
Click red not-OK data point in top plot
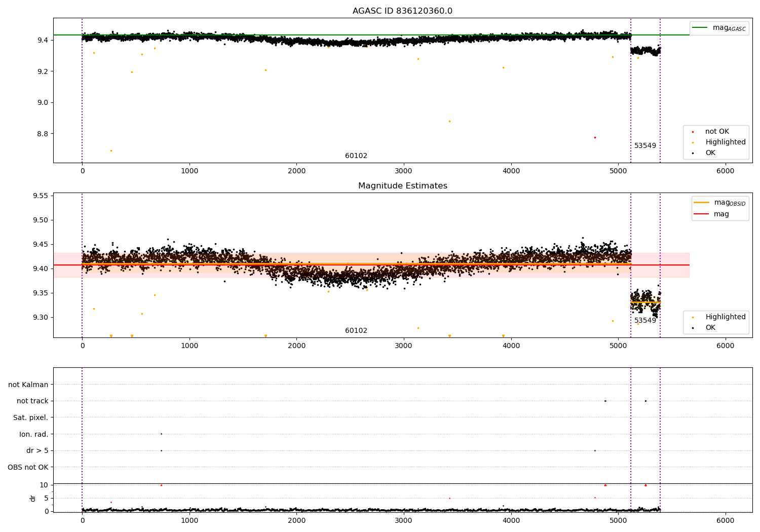coord(595,137)
